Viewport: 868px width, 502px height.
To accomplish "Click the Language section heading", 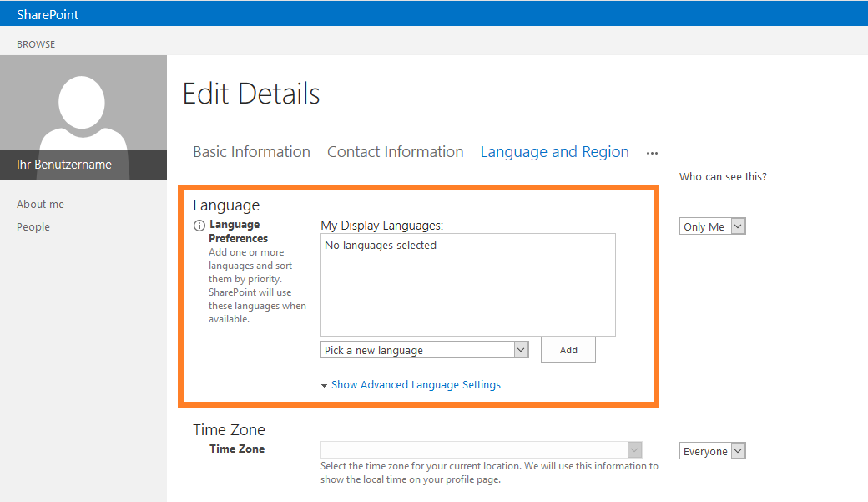I will pyautogui.click(x=226, y=205).
